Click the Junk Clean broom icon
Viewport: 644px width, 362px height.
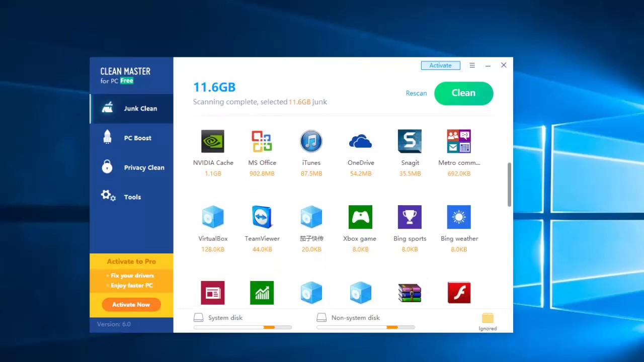[108, 108]
